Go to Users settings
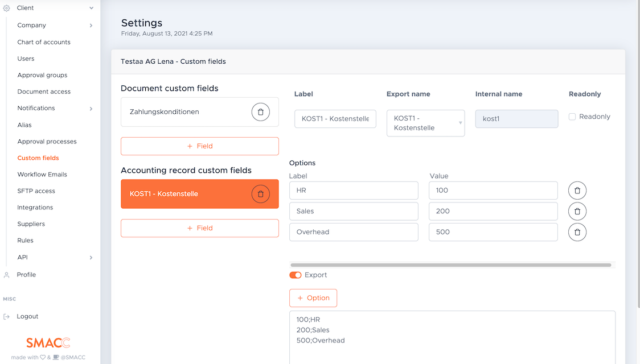The image size is (640, 364). [x=26, y=59]
